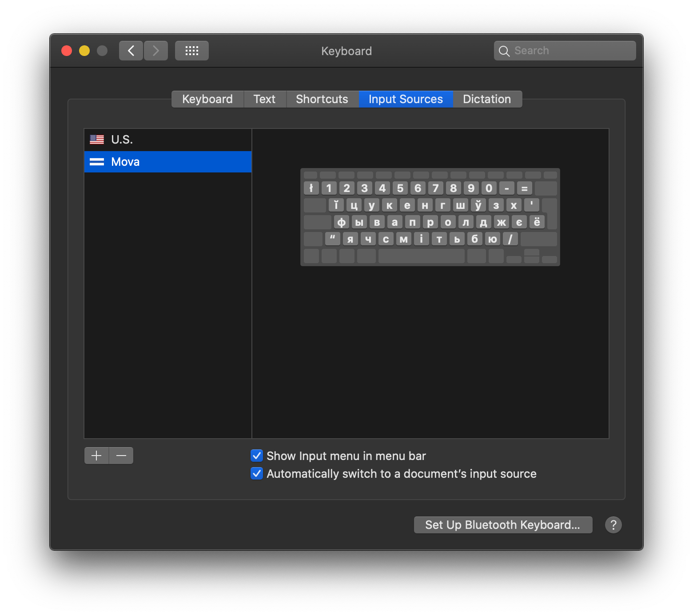Select the Keyboard tab
Image resolution: width=693 pixels, height=616 pixels.
click(207, 99)
